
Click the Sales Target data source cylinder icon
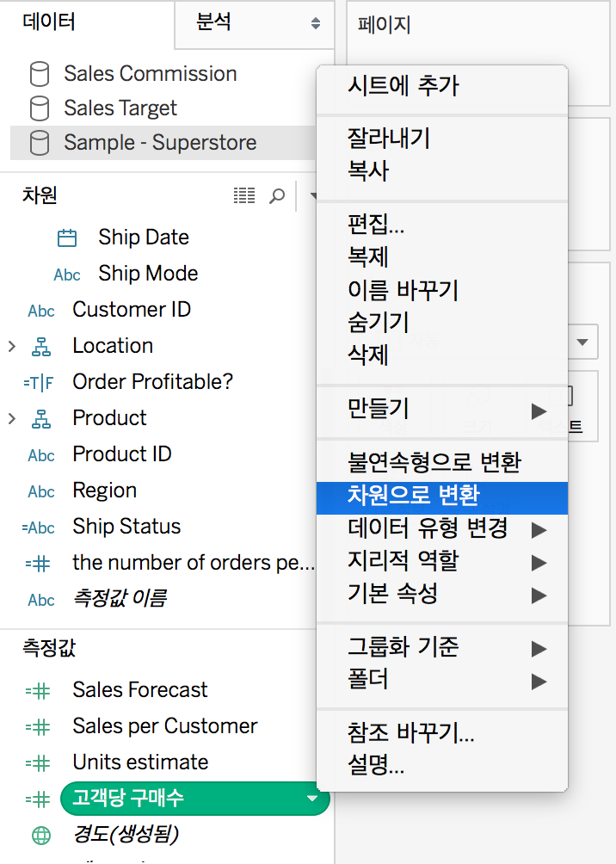tap(39, 108)
